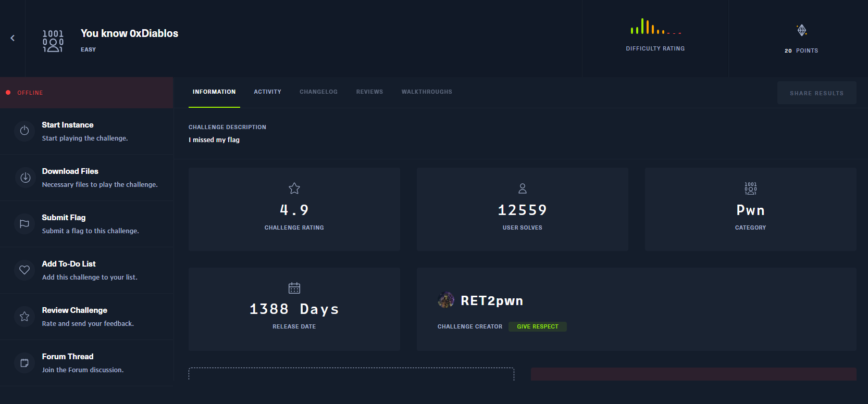868x404 pixels.
Task: Click the Start Instance power icon
Action: coord(24,131)
